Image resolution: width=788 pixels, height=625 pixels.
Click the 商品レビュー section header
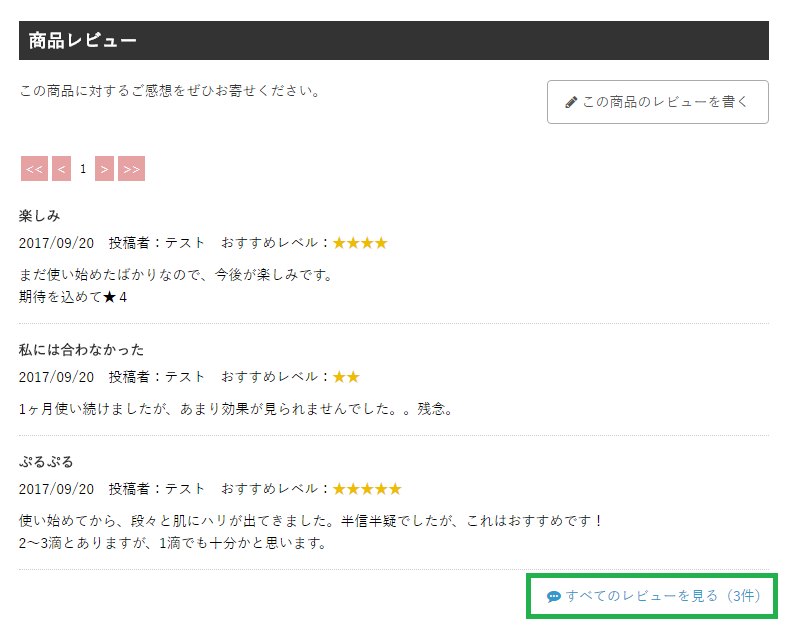pos(83,41)
